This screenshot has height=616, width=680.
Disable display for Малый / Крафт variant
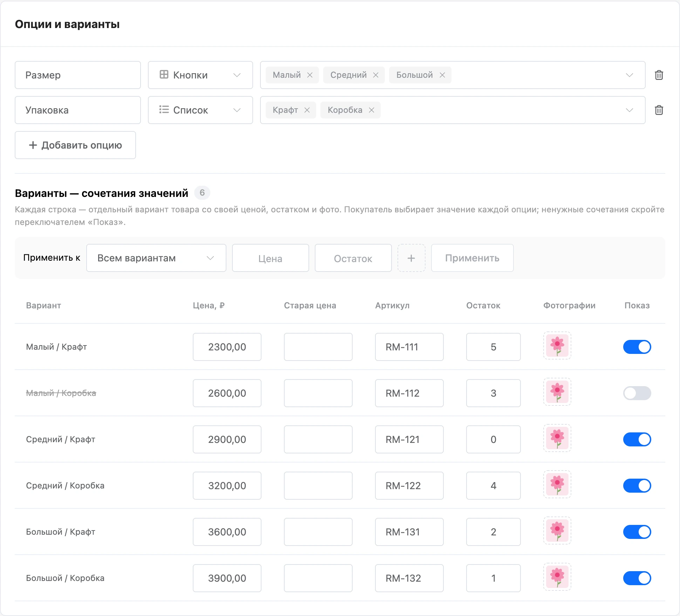[637, 347]
